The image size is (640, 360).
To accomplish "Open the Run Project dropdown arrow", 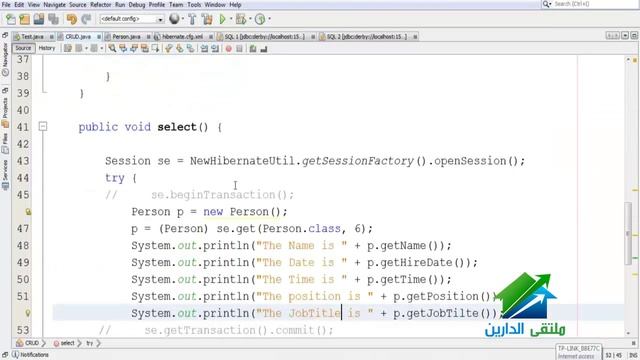I will (231, 19).
